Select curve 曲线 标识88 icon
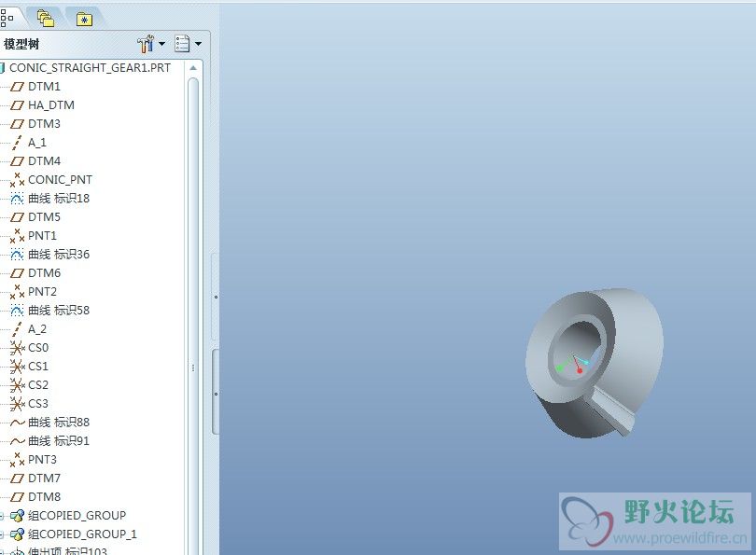Screen dimensions: 756x555 pyautogui.click(x=18, y=423)
